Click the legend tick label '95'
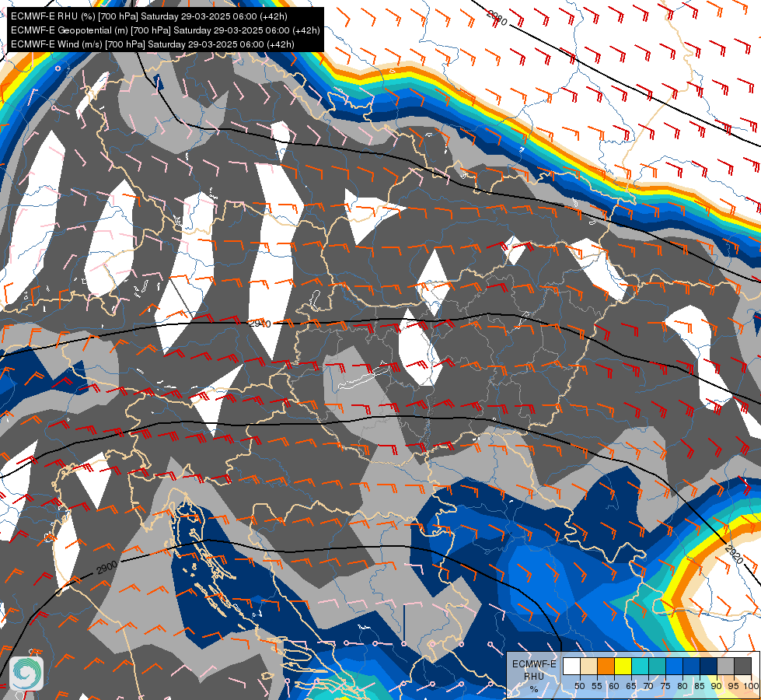Screen dimensions: 761x700 (x=734, y=686)
